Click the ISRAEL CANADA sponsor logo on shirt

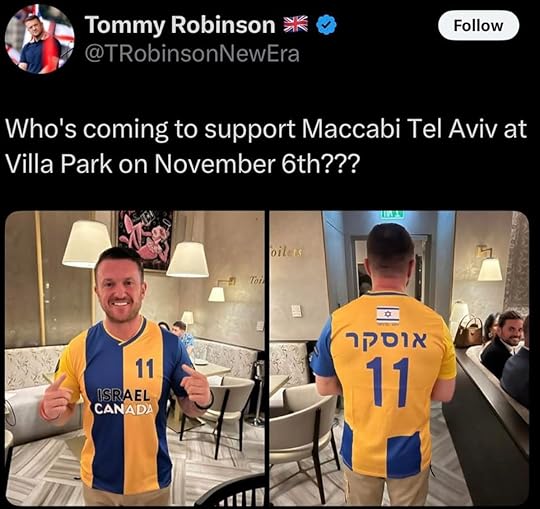(123, 401)
